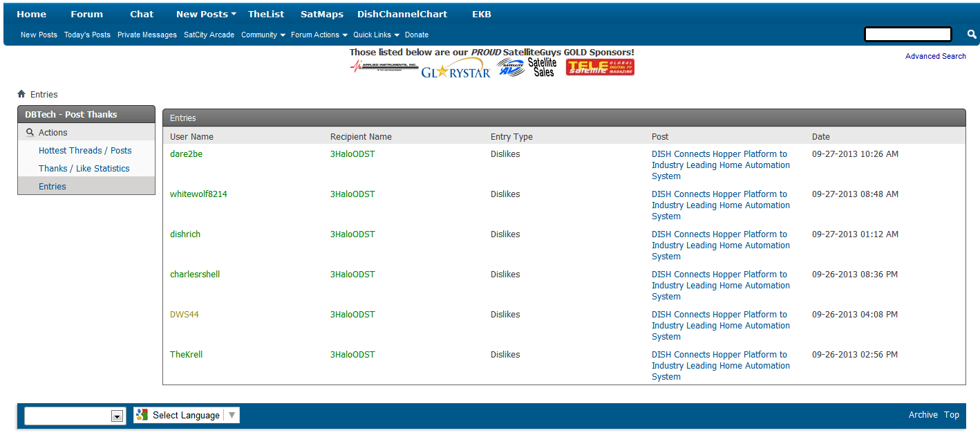
Task: Click the DBTech - Post Thanks sidebar header
Action: click(x=86, y=114)
